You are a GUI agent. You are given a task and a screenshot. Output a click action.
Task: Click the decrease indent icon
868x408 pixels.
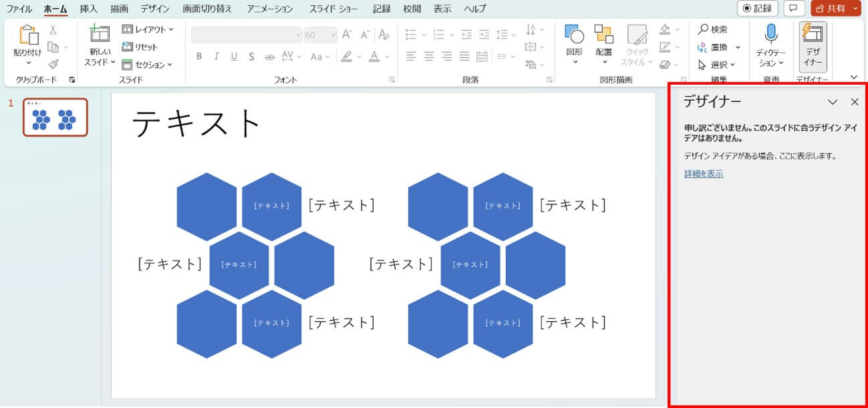click(x=466, y=35)
